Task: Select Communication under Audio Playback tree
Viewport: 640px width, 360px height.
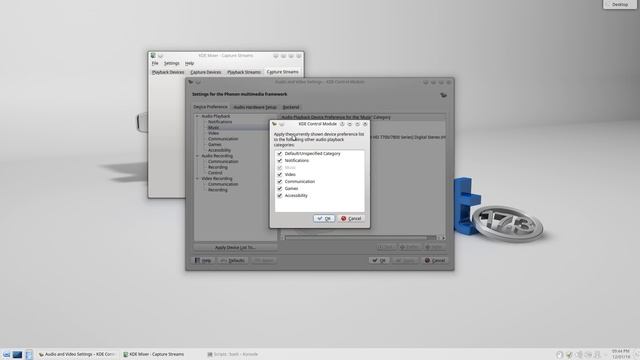Action: click(x=223, y=139)
